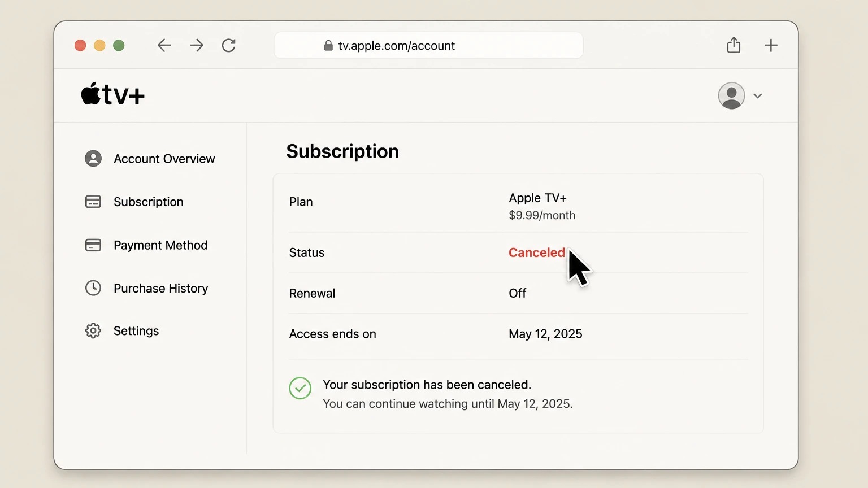Click the May 12, 2025 access end date
868x488 pixels.
[545, 334]
